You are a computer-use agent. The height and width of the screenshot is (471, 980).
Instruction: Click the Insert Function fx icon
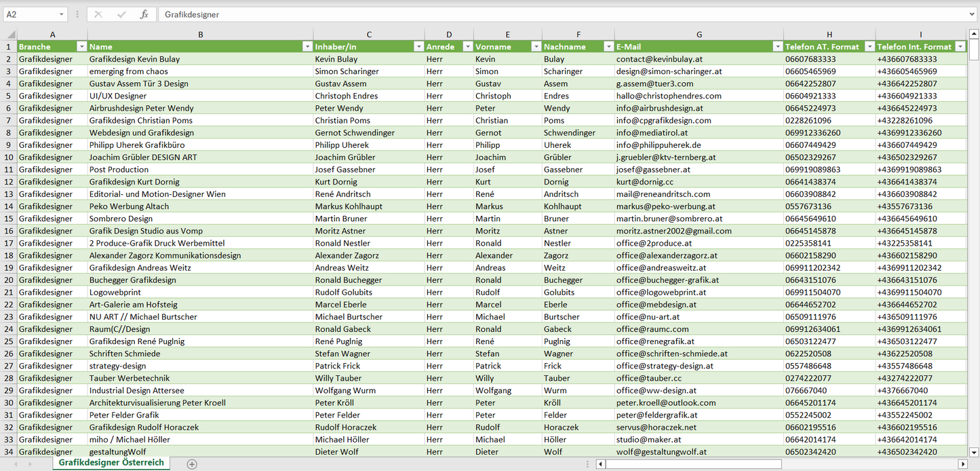tap(144, 14)
